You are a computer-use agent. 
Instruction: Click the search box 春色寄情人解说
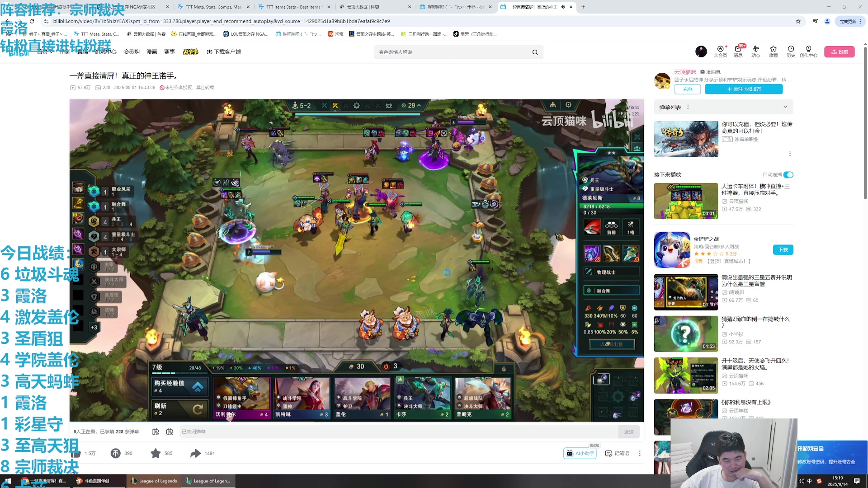tap(452, 52)
